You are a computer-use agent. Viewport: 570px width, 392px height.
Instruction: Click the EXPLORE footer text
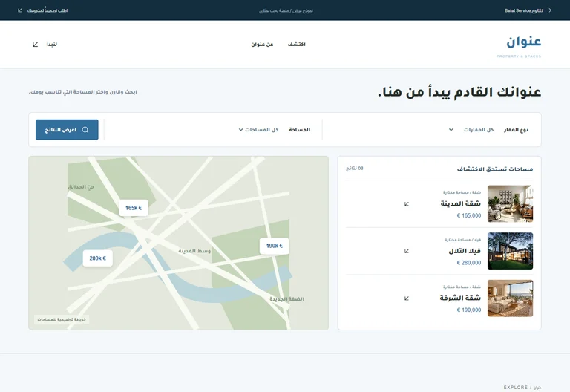click(x=516, y=388)
